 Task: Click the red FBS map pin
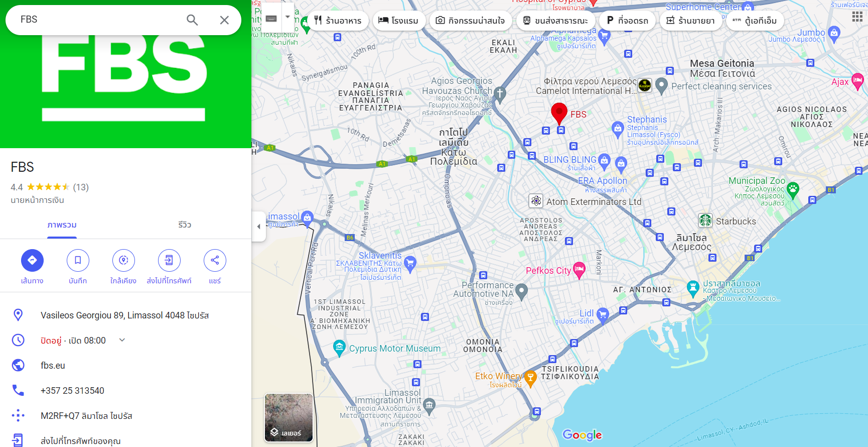point(559,113)
